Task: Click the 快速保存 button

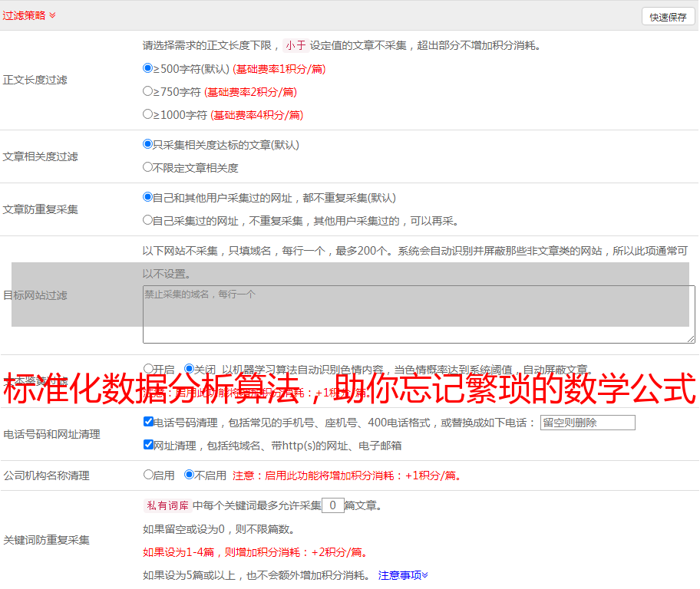Action: (668, 17)
